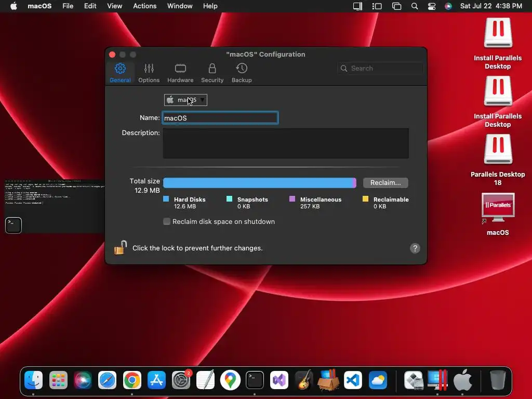This screenshot has height=399, width=532.
Task: Click into the Description text area
Action: (x=286, y=143)
